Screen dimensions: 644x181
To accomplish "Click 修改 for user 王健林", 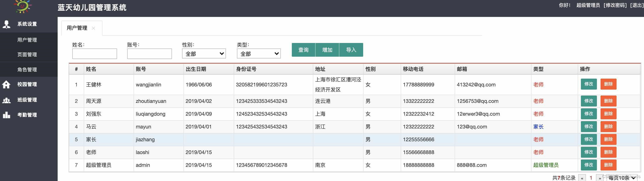I will click(x=589, y=84).
